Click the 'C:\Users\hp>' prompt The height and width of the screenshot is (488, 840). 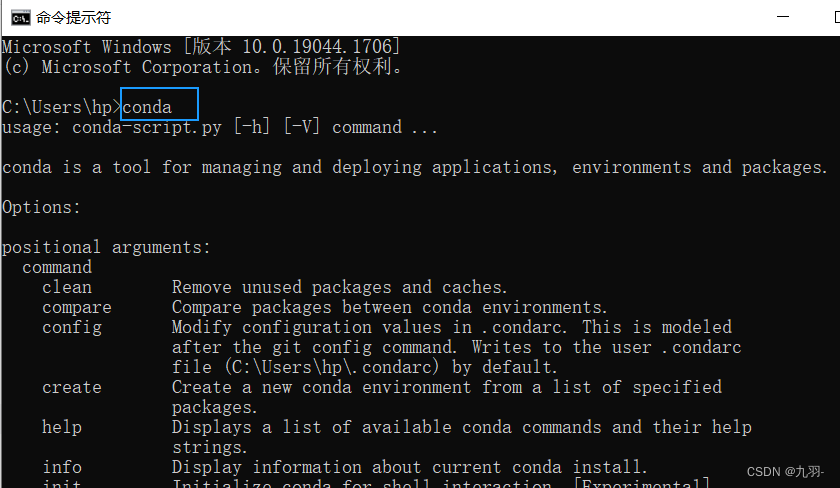click(61, 107)
